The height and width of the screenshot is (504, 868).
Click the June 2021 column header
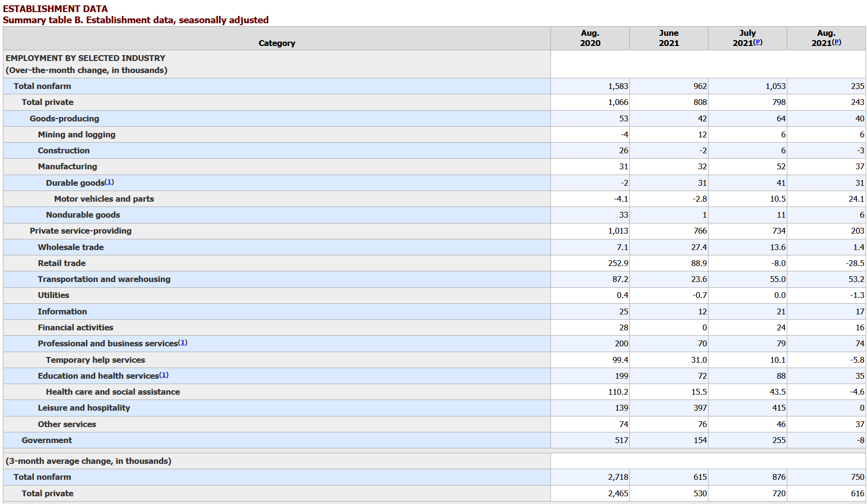[669, 38]
